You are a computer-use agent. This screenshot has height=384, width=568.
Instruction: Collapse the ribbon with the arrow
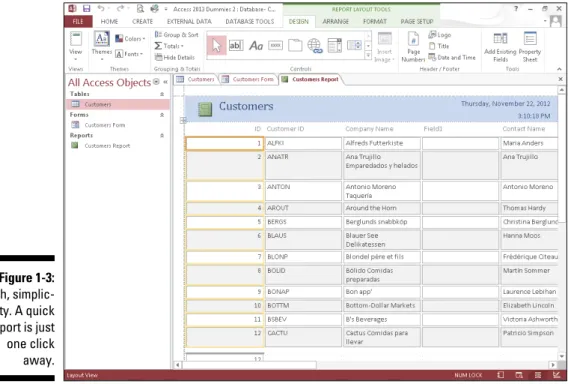click(559, 69)
